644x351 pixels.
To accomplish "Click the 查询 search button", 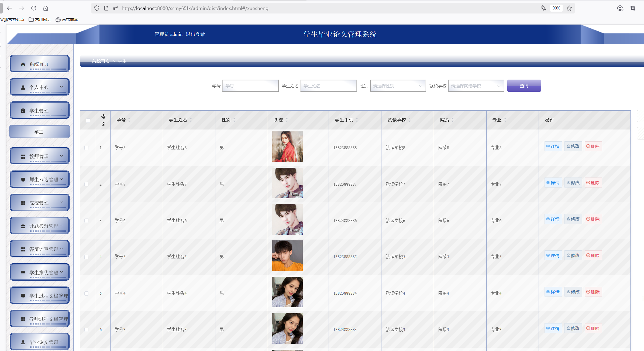I will (524, 86).
